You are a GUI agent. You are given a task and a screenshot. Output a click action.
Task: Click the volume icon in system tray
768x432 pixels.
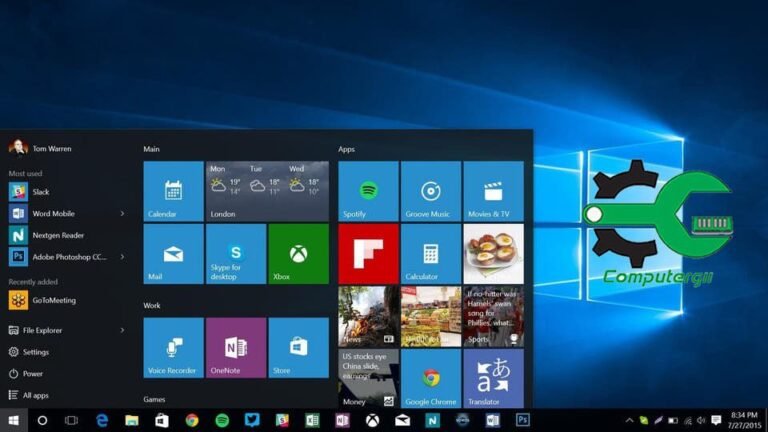701,420
